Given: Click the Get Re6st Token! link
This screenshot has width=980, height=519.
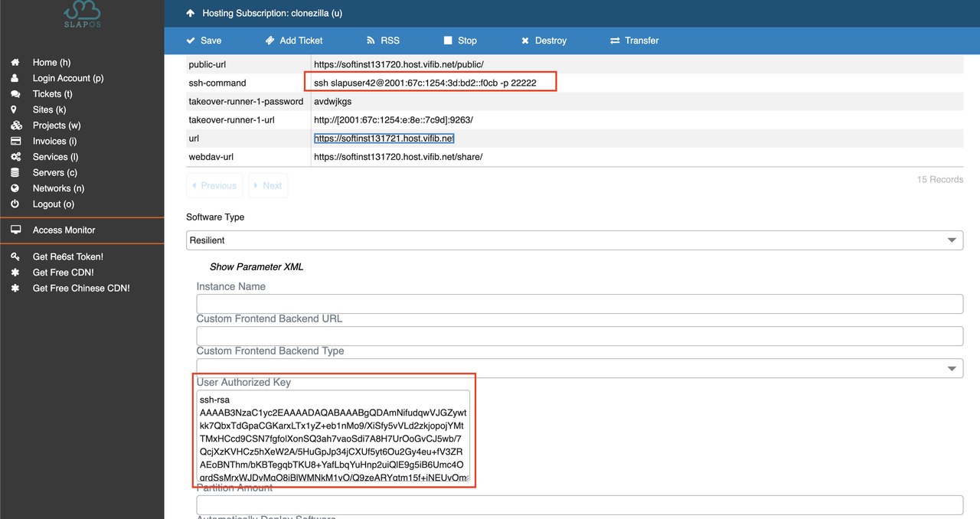Looking at the screenshot, I should tap(68, 256).
